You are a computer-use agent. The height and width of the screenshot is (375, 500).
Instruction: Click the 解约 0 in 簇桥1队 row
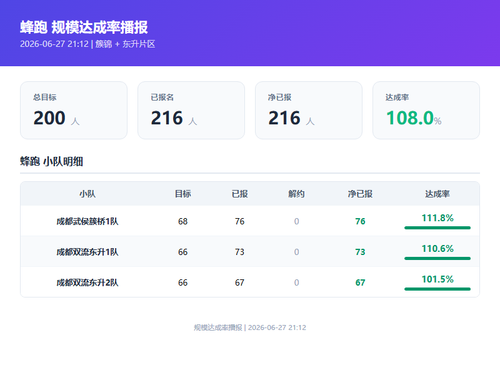296,221
